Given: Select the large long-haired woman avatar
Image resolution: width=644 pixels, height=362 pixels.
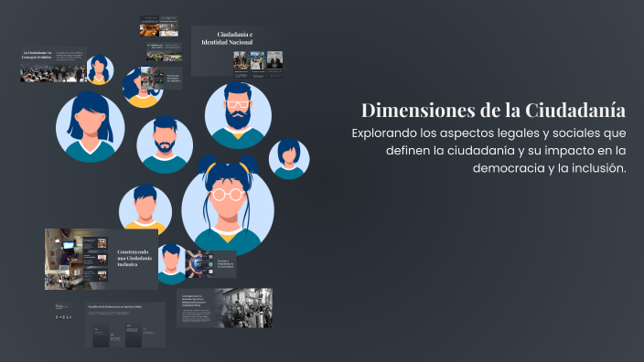Looking at the screenshot, I should [x=91, y=127].
